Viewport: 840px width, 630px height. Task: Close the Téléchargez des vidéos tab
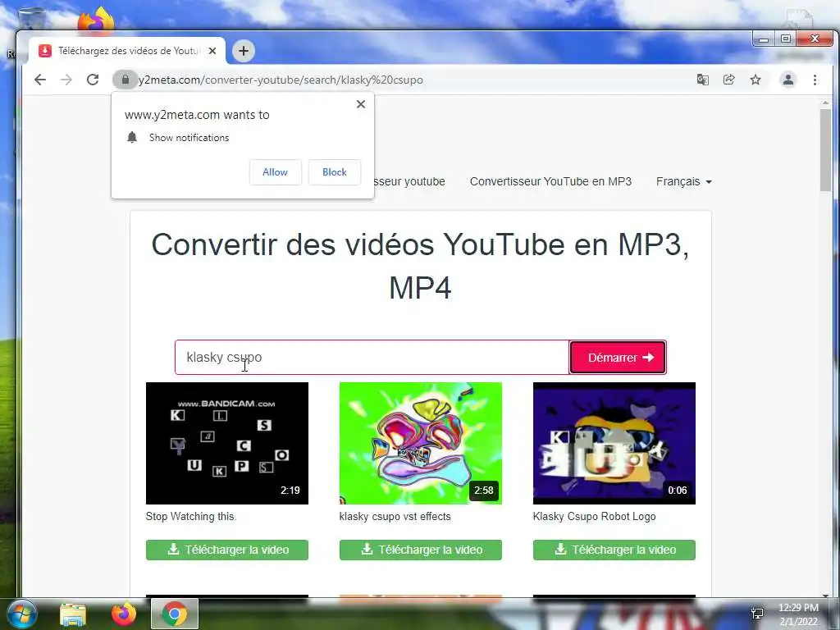pos(212,51)
